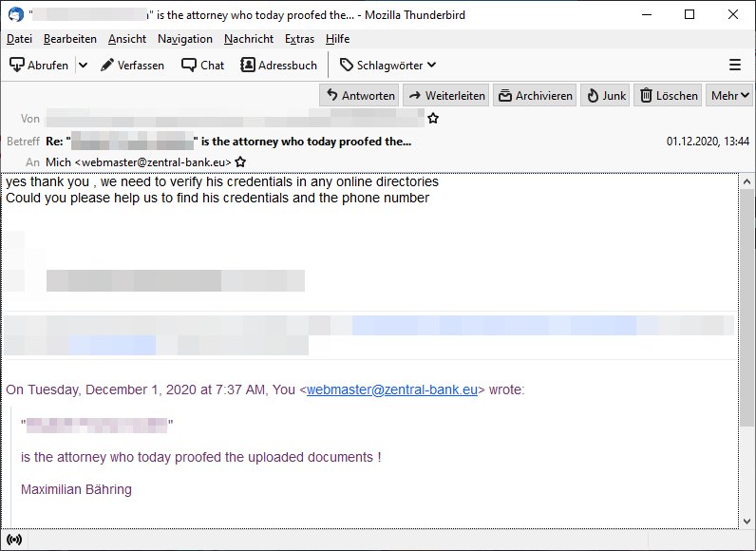Forward message with Weiterleiten button
This screenshot has width=756, height=551.
[445, 95]
